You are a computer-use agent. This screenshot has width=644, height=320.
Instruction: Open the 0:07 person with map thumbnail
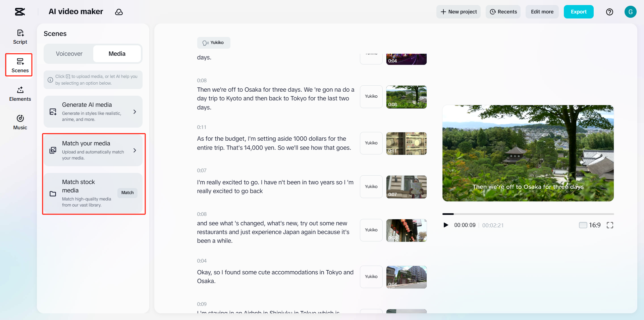tap(407, 187)
